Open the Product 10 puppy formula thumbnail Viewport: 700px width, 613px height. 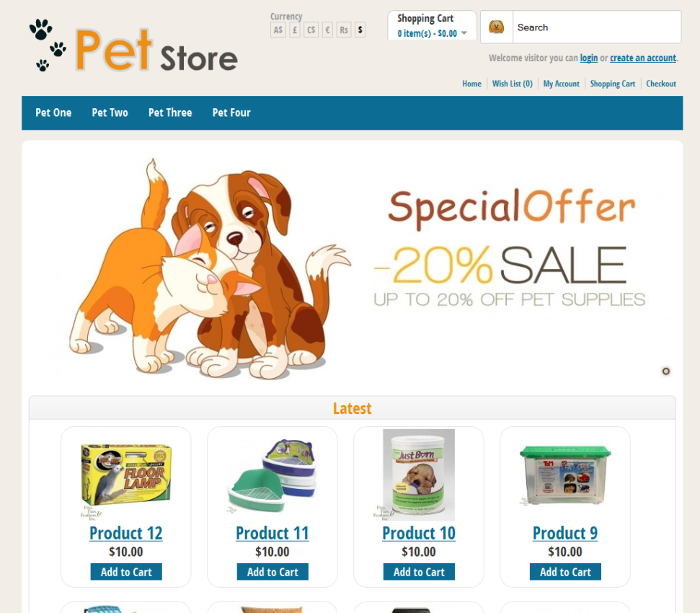coord(419,475)
